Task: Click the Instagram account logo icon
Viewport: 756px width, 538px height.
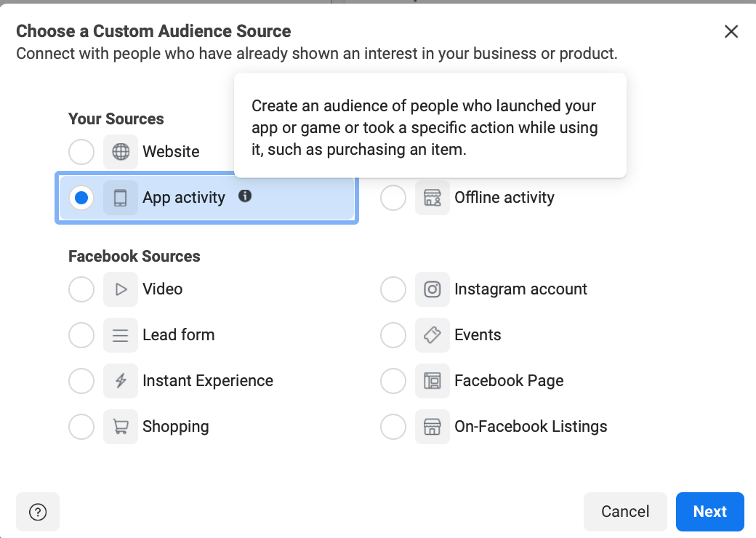Action: (x=433, y=289)
